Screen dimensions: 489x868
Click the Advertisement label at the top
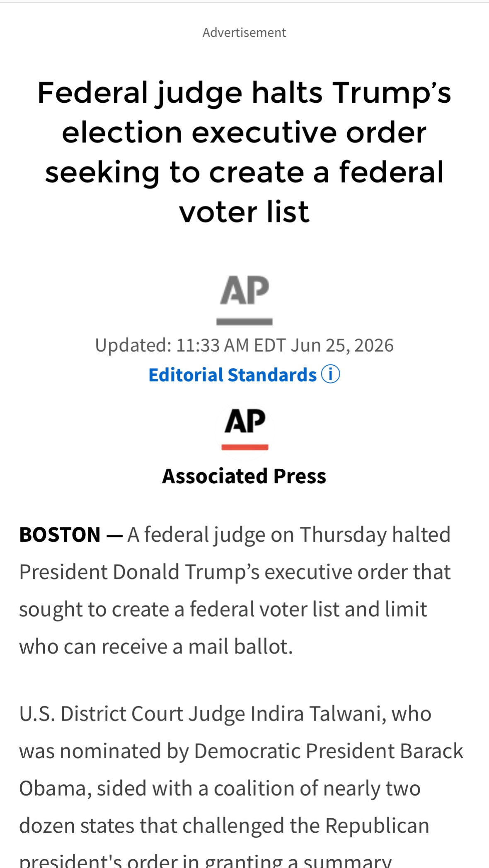244,32
